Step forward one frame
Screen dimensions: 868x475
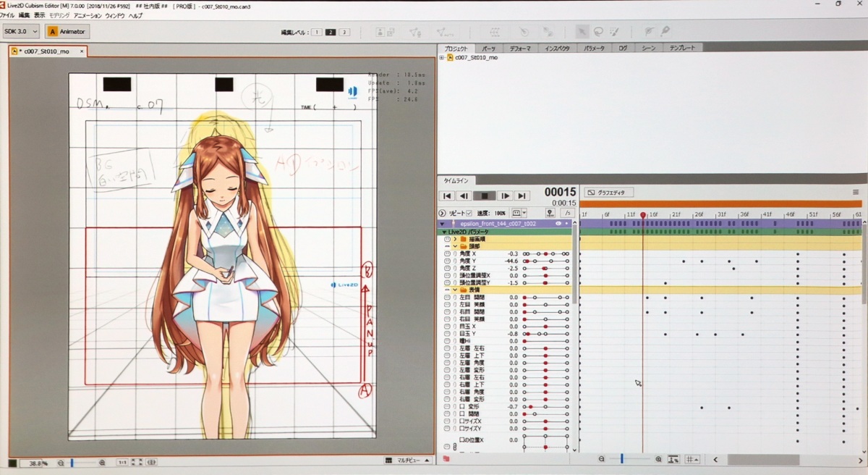504,196
